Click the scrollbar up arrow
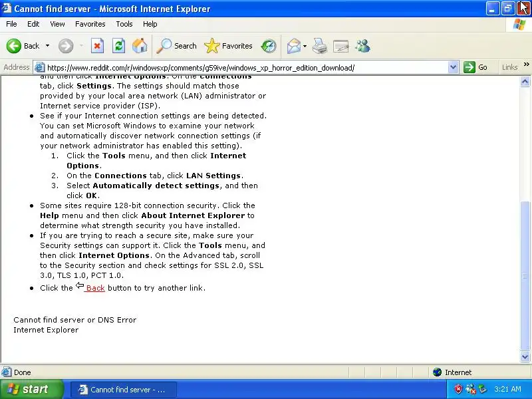This screenshot has height=399, width=532. (525, 81)
